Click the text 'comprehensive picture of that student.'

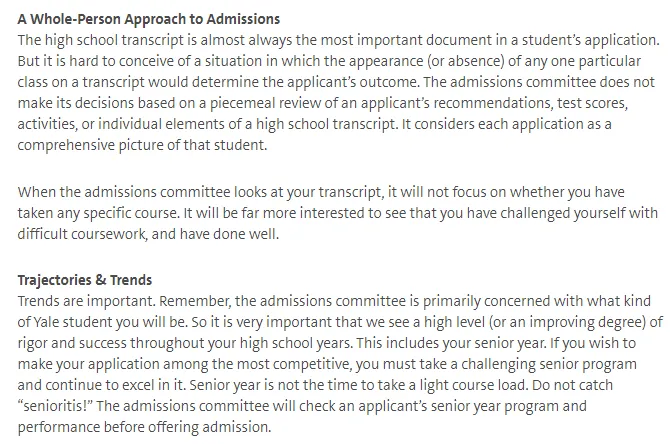point(142,145)
